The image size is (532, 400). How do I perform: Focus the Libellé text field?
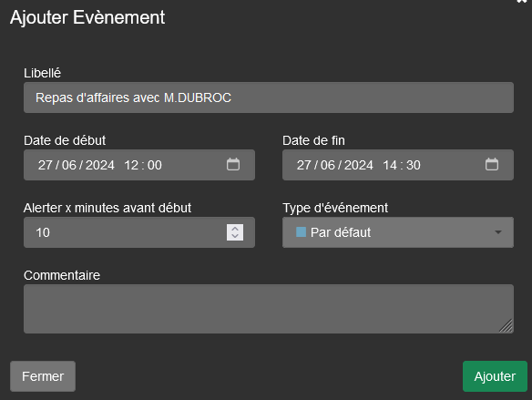click(x=269, y=97)
